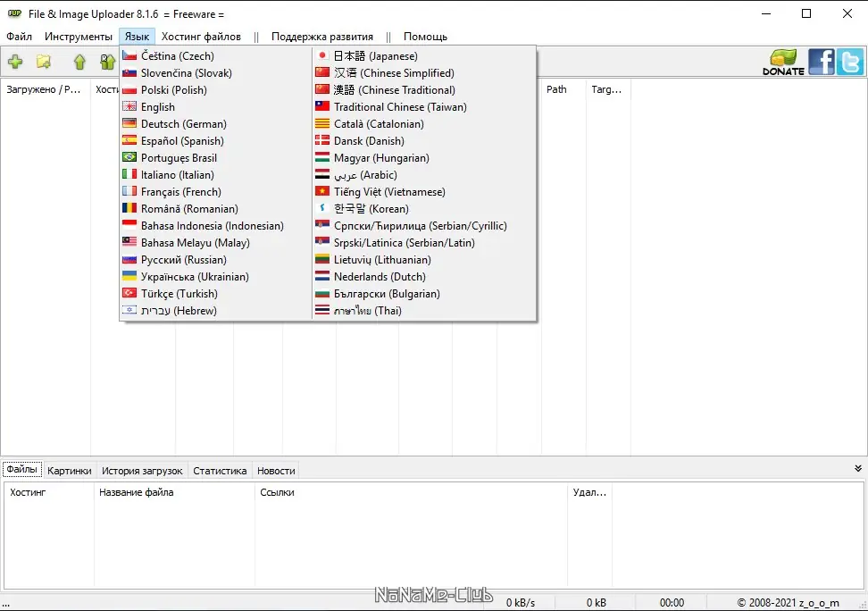The width and height of the screenshot is (868, 611).
Task: Choose the Hebrew language entry
Action: point(216,311)
